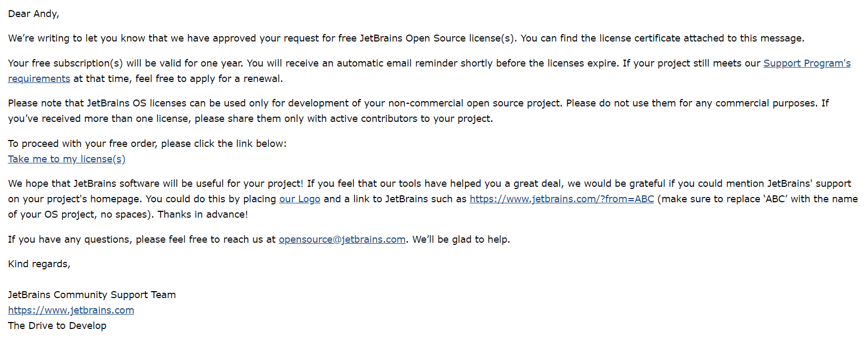Open the "Support Program's" link

click(806, 63)
